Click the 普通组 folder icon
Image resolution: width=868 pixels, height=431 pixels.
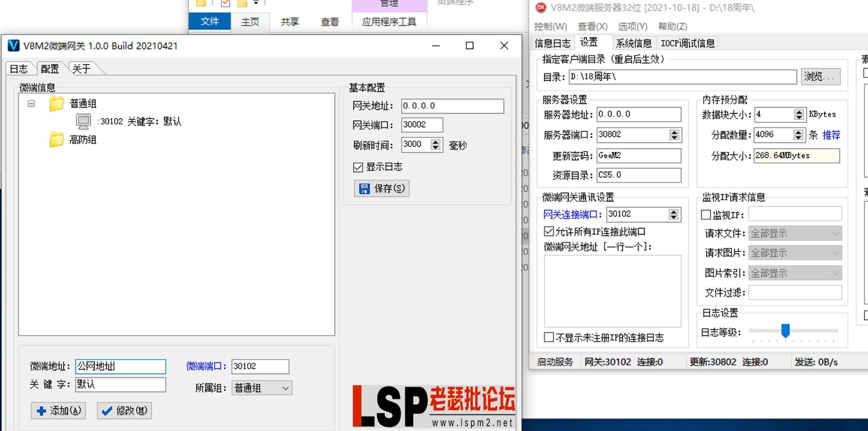tap(56, 104)
